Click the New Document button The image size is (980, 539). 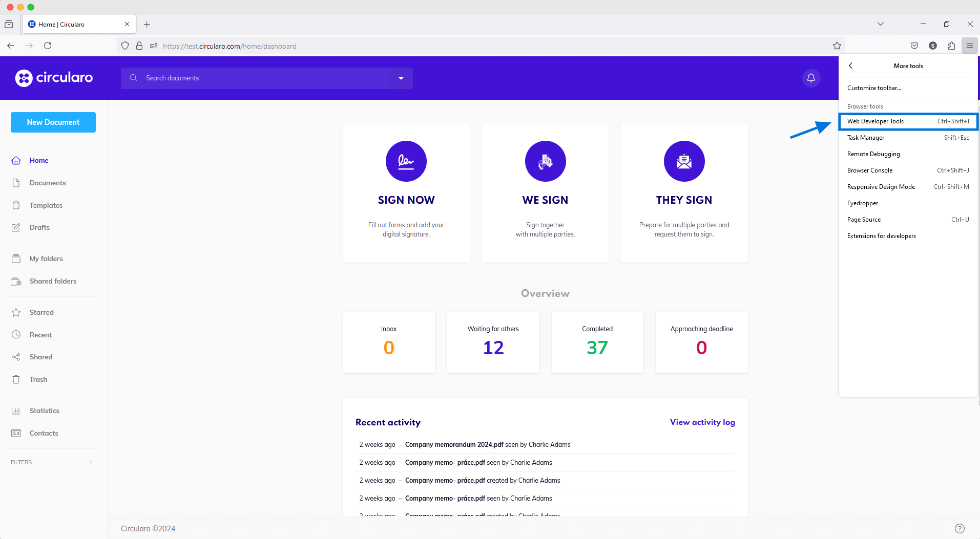[x=53, y=122]
